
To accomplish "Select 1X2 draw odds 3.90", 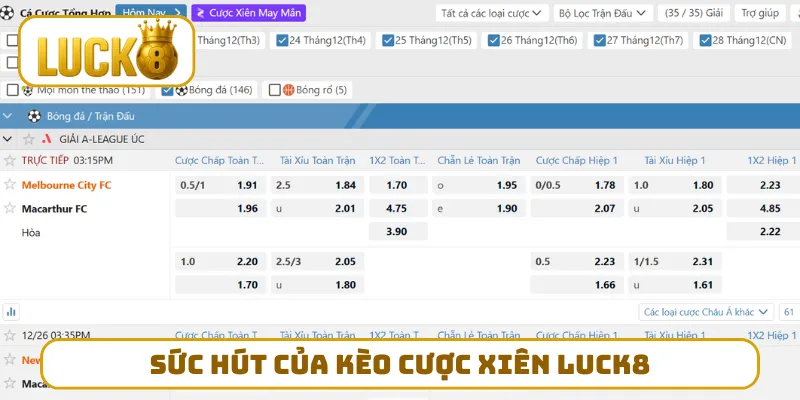I will 398,232.
